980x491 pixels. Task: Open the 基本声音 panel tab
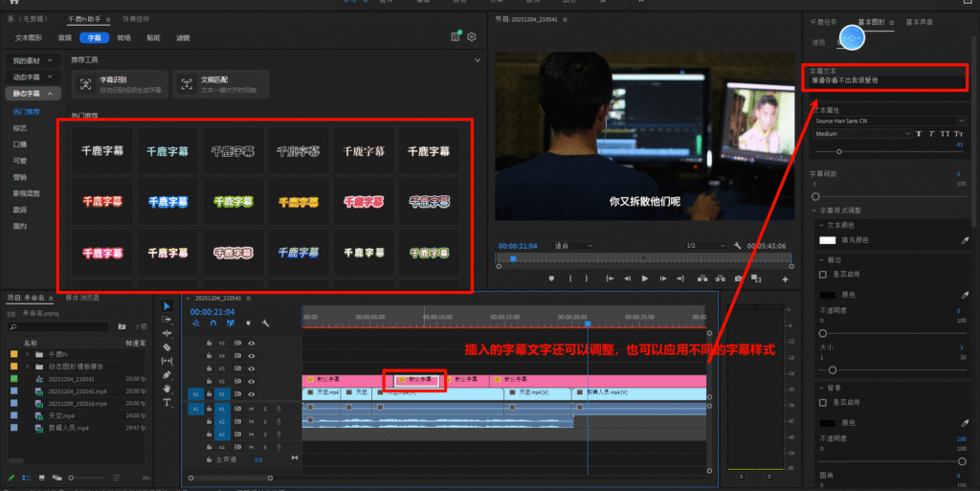(x=919, y=21)
